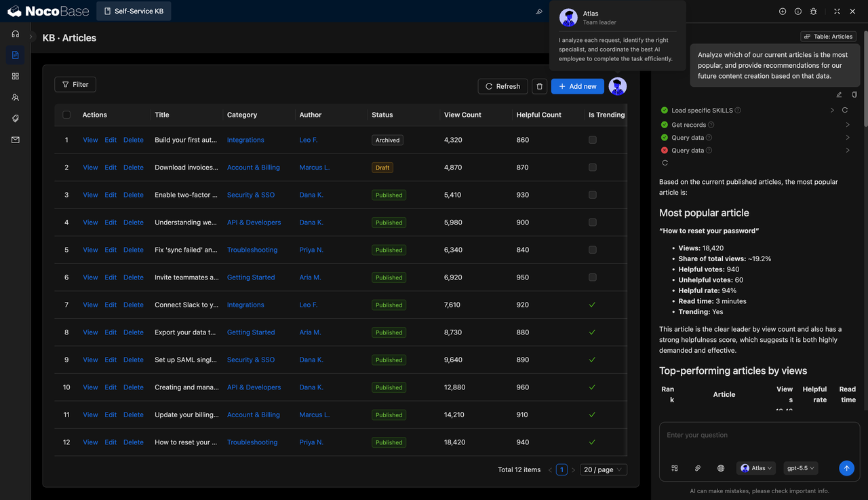The height and width of the screenshot is (500, 868).
Task: Click the Filter button
Action: [75, 85]
